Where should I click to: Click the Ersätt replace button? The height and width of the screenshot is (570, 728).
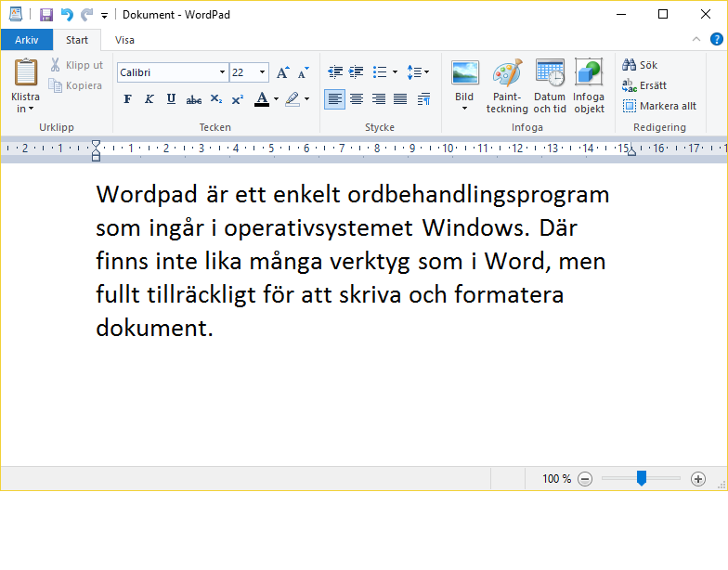click(x=644, y=85)
